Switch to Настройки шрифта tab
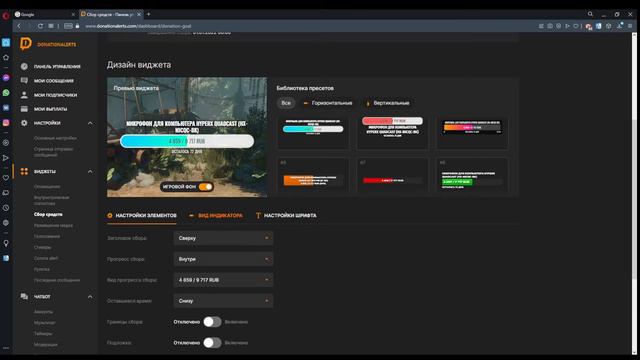This screenshot has height=360, width=640. [x=286, y=216]
